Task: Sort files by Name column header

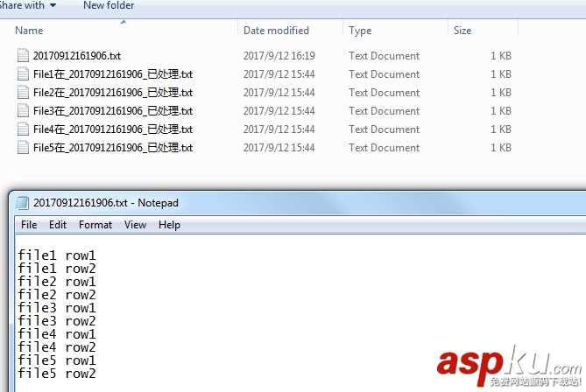Action: click(x=29, y=31)
